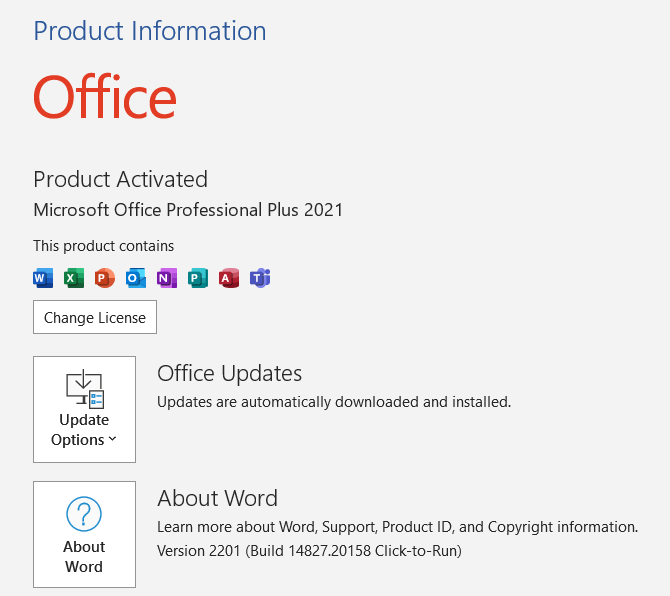
Task: Open the Update Options dropdown
Action: 85,409
